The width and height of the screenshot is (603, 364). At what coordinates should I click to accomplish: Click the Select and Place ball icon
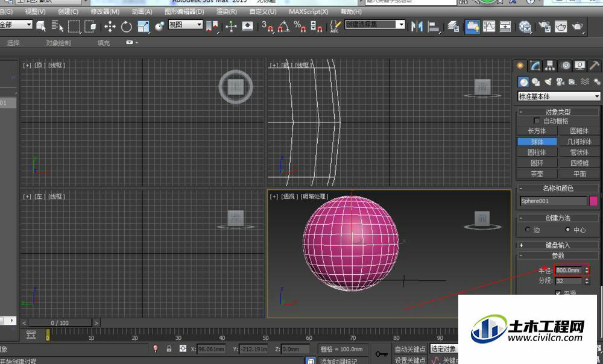[159, 27]
